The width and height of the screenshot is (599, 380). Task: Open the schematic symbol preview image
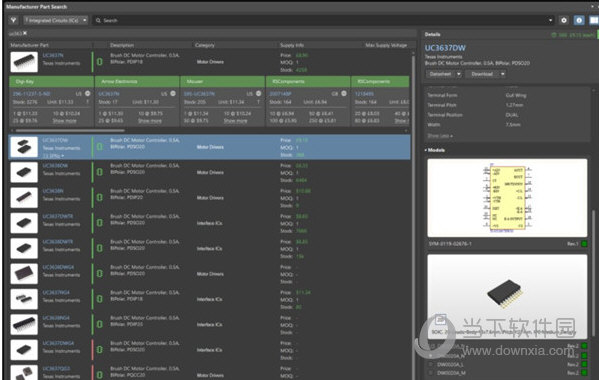tap(507, 198)
